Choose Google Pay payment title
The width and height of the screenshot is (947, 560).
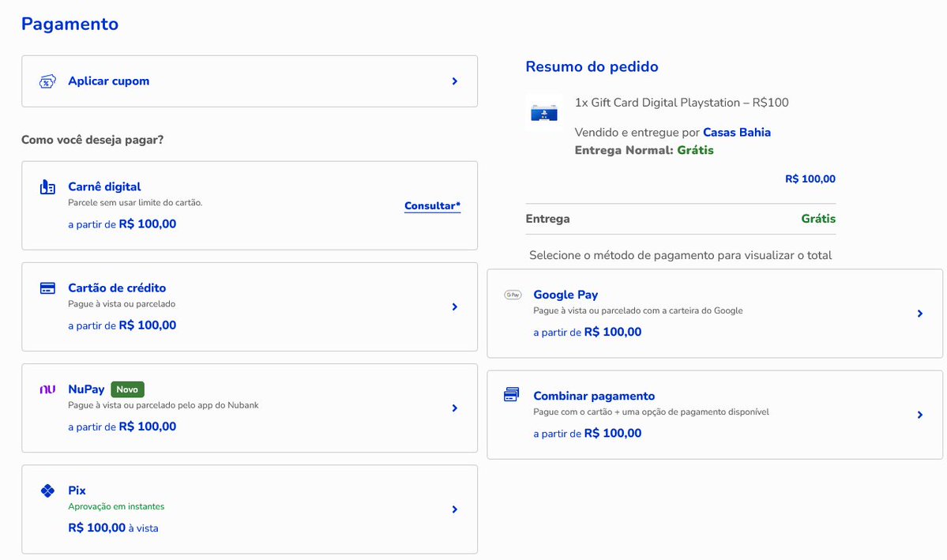(x=566, y=295)
